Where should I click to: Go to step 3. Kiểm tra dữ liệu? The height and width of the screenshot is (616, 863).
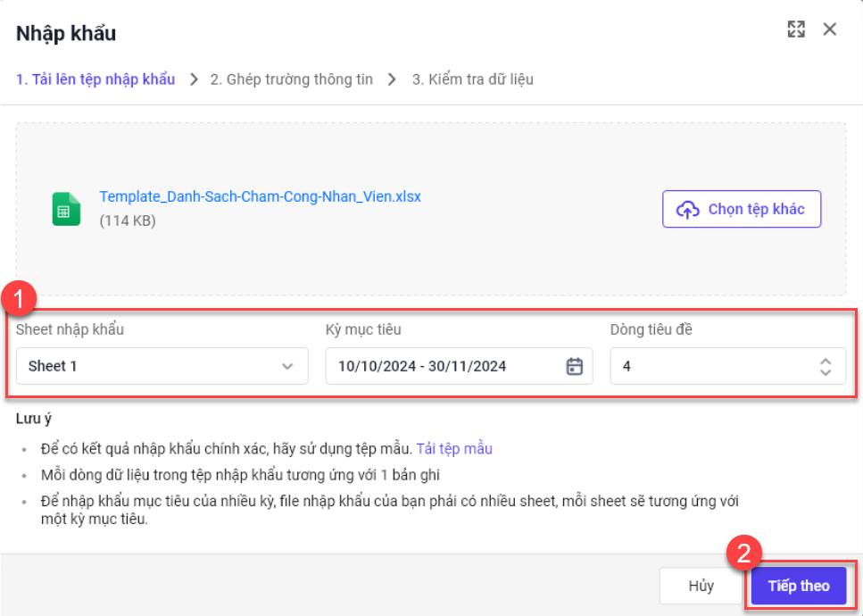473,79
